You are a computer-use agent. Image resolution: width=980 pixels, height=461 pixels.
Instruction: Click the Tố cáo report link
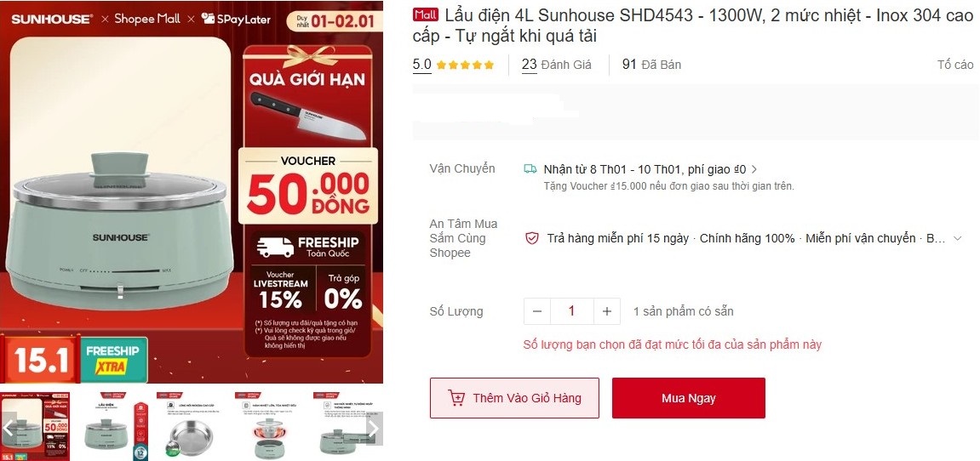pos(955,65)
